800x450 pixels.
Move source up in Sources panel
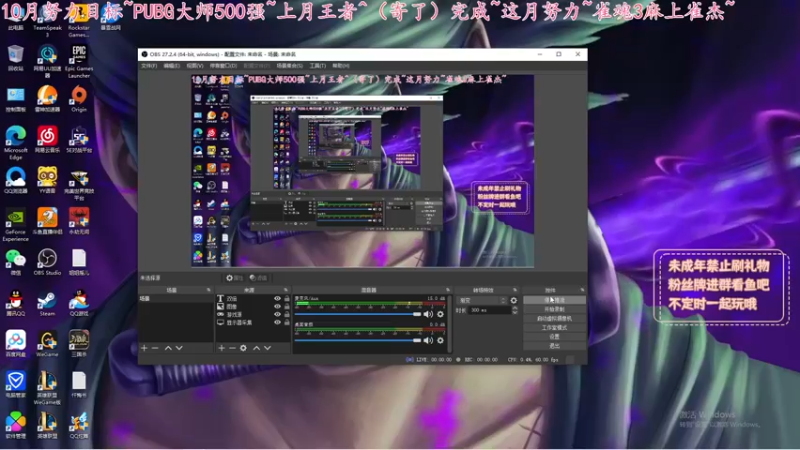point(257,348)
